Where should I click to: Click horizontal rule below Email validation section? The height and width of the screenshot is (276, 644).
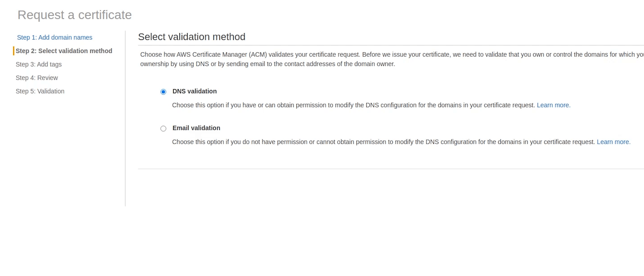(x=391, y=169)
